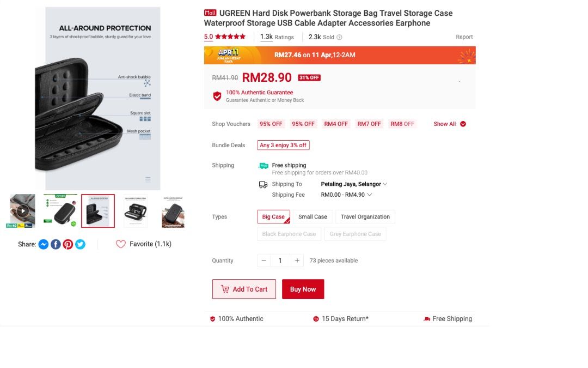Share product on Twitter
The image size is (588, 368).
pos(80,244)
